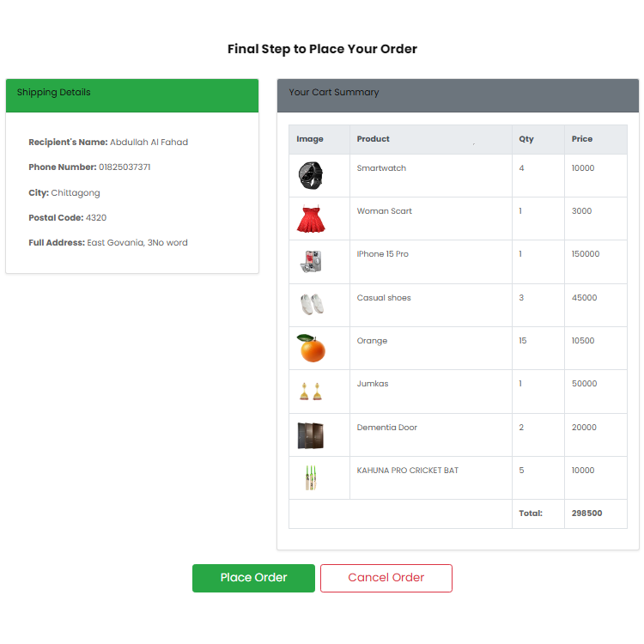Click the recipient name Abdullah Al Fahad
The image size is (644, 644).
click(x=149, y=142)
